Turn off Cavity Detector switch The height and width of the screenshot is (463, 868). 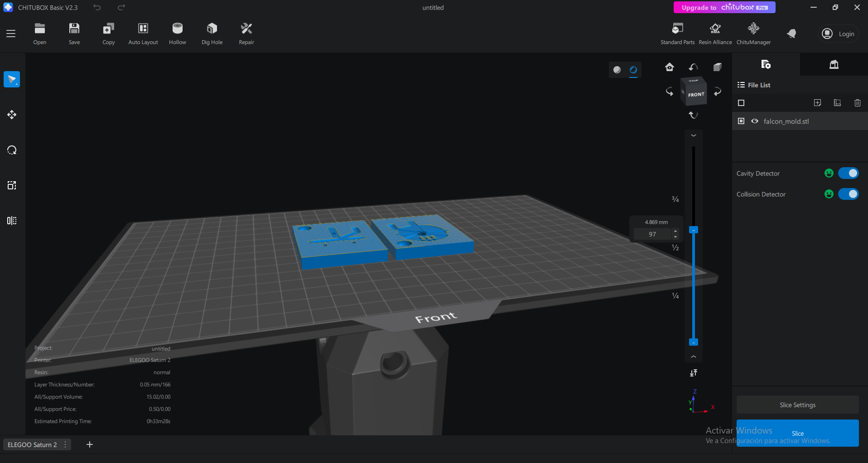(848, 173)
